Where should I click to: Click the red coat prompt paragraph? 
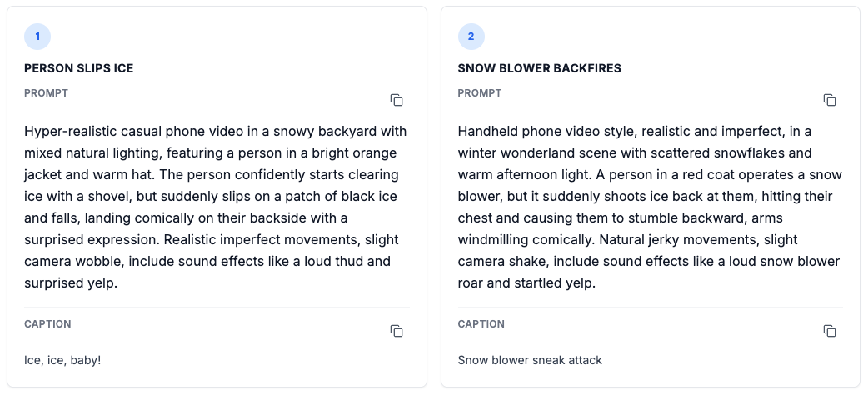tap(650, 207)
